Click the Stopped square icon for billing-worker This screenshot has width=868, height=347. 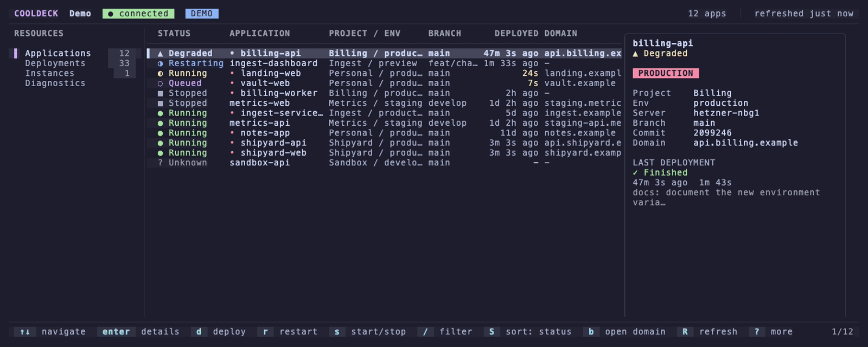tap(160, 93)
